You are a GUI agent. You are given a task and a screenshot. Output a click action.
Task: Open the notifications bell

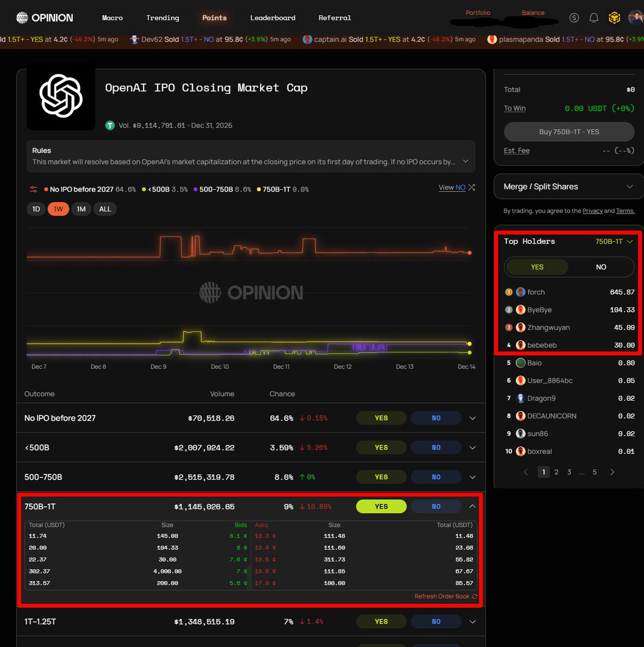point(593,18)
